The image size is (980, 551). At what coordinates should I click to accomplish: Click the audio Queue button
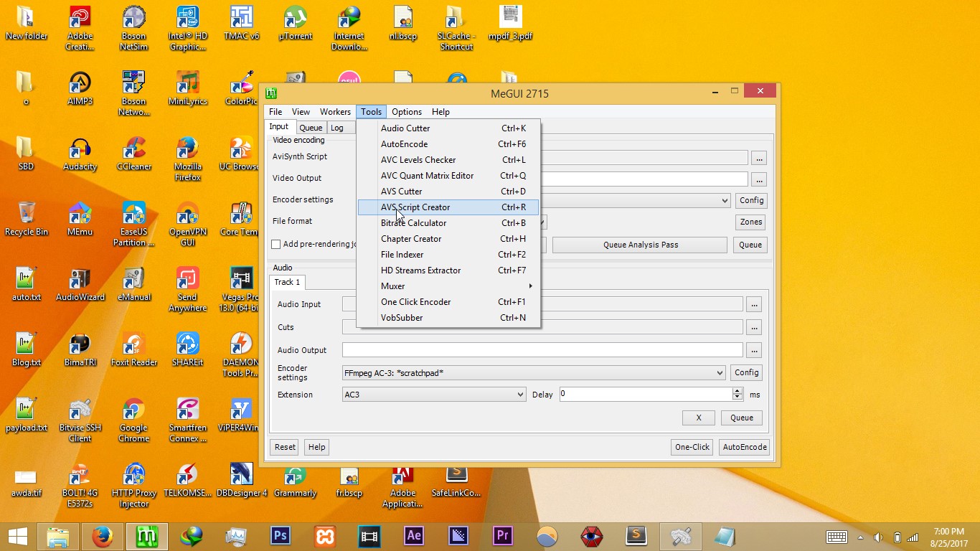pos(742,418)
